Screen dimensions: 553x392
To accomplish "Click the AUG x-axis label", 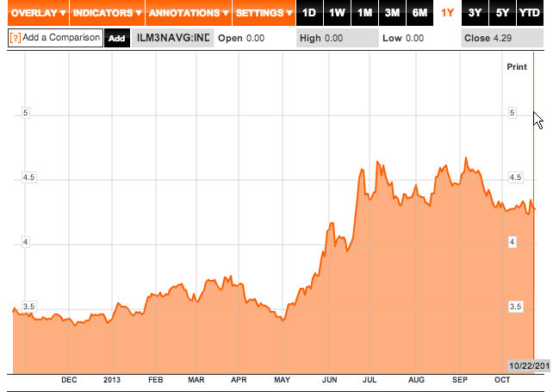I will 416,380.
